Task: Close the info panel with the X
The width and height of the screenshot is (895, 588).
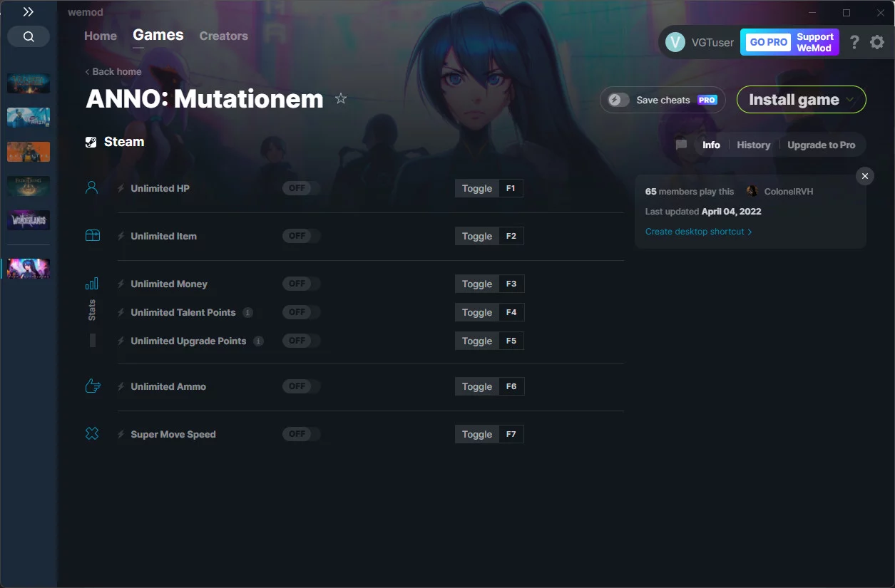Action: [x=865, y=176]
